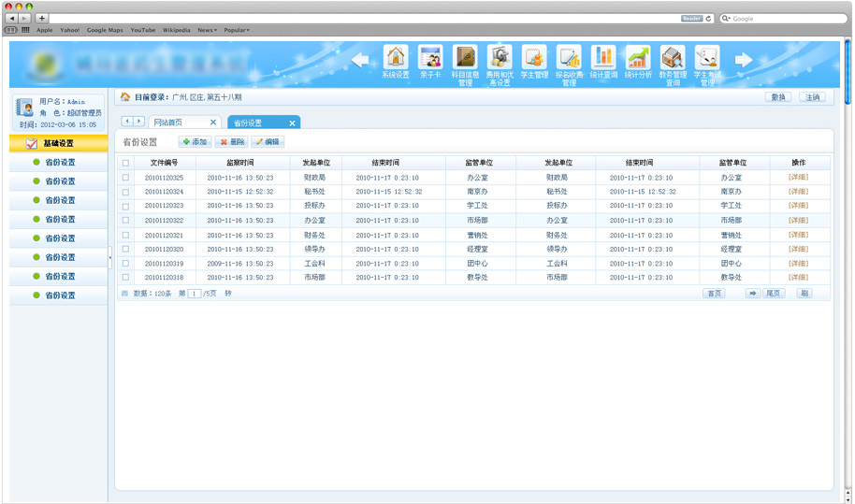Image resolution: width=855 pixels, height=504 pixels.
Task: Collapse the left sidebar with the divider handle
Action: tap(110, 256)
